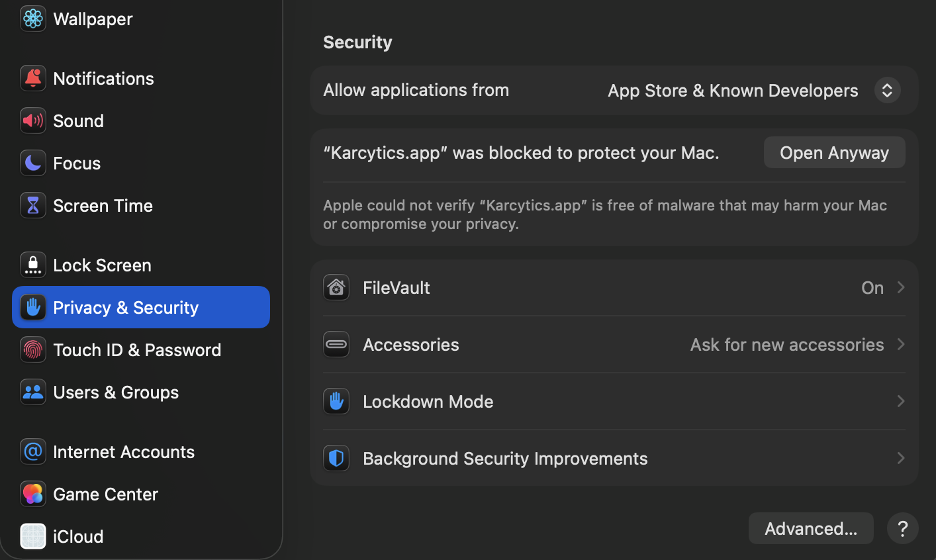The image size is (936, 560).
Task: Open Screen Time settings
Action: (141, 205)
